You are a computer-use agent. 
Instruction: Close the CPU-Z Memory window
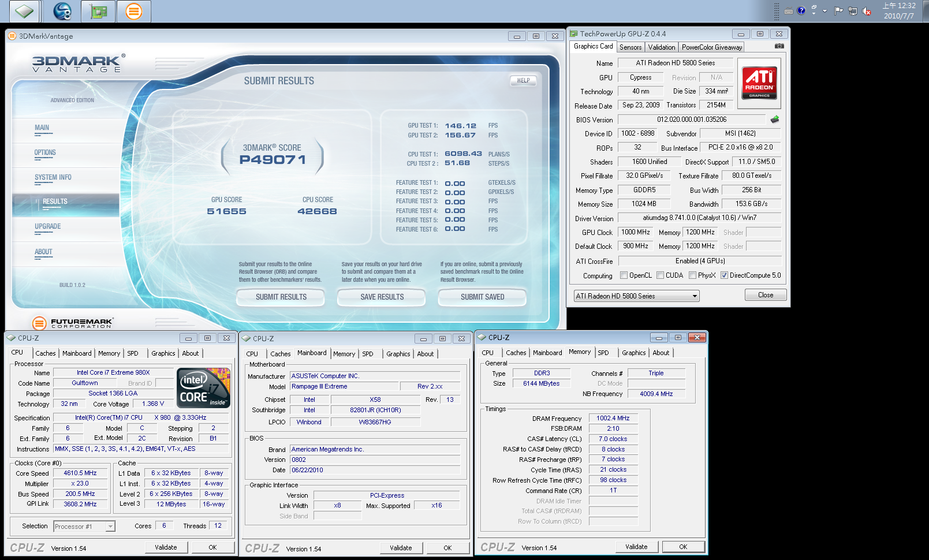click(x=697, y=338)
